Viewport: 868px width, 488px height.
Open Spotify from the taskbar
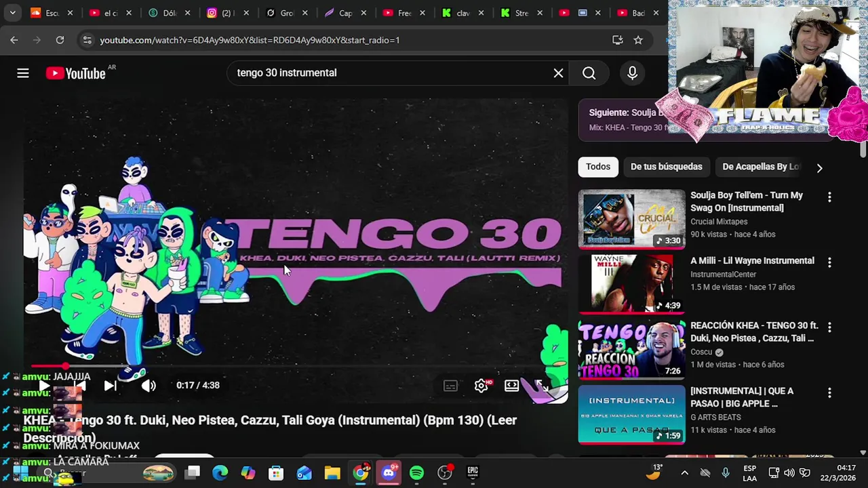(x=416, y=472)
